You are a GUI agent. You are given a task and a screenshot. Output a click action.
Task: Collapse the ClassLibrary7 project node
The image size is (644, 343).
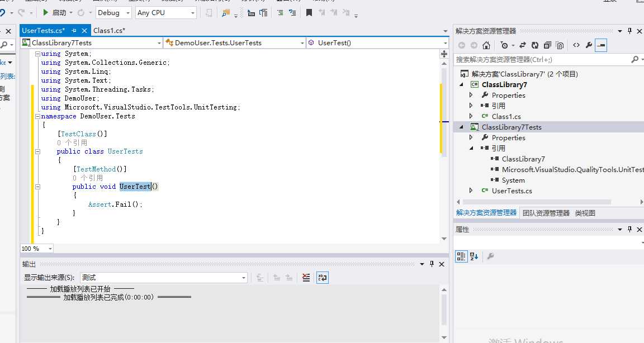pos(461,84)
